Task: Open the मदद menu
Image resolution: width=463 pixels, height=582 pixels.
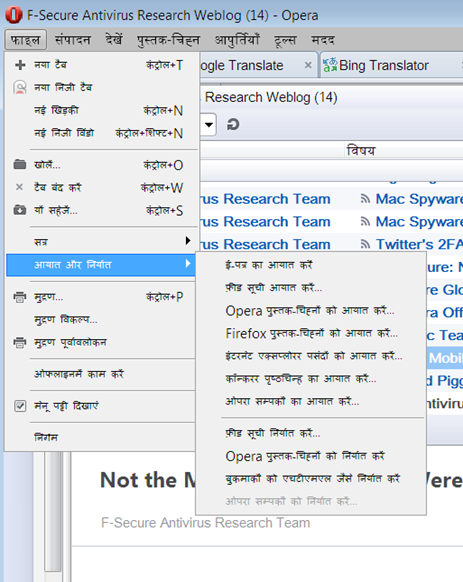Action: tap(323, 39)
